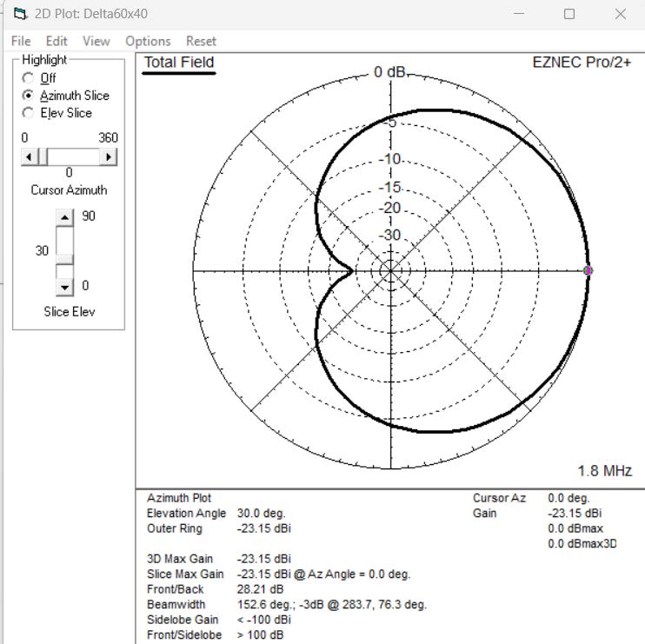
Task: Click the magenta cursor marker on plot
Action: tap(588, 271)
